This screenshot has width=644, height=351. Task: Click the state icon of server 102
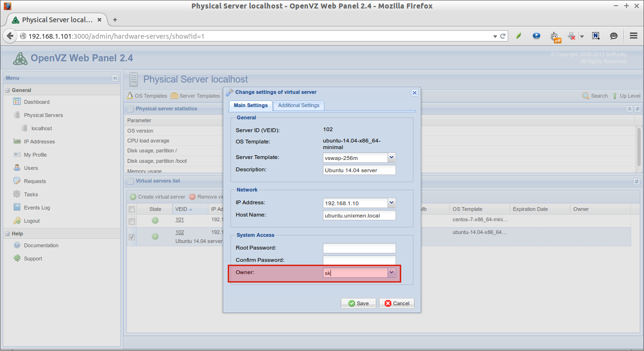tap(155, 236)
